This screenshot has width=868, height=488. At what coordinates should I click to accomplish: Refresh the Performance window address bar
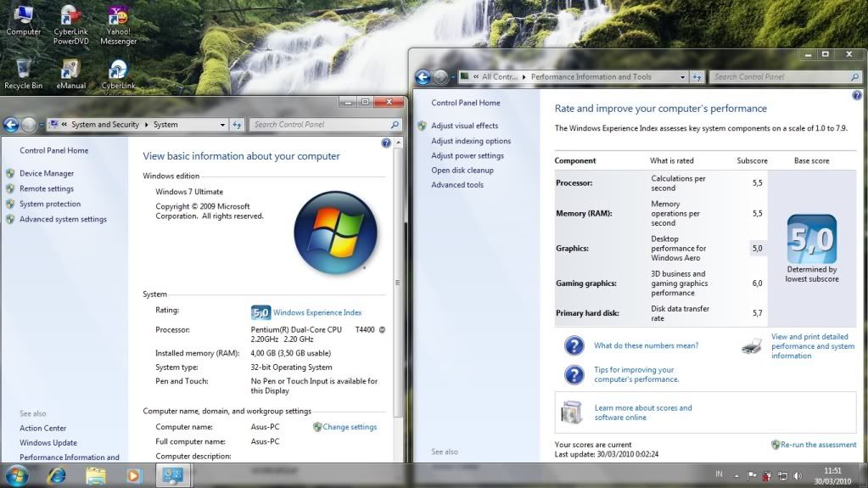click(x=697, y=77)
